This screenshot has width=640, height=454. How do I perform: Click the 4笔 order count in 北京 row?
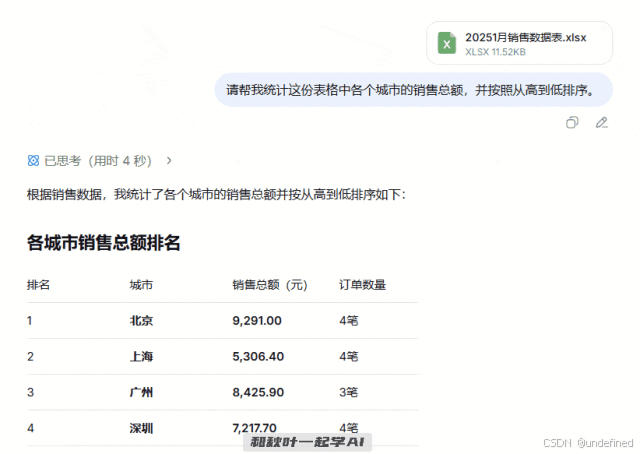(x=349, y=320)
